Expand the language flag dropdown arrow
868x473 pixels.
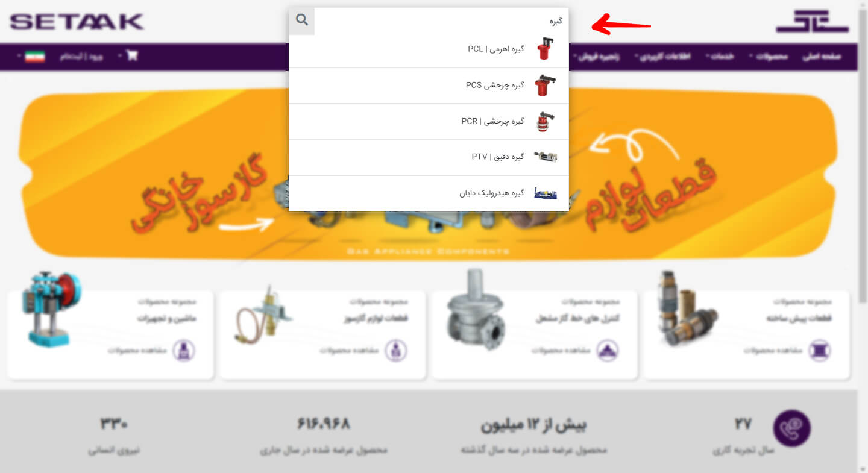coord(20,56)
